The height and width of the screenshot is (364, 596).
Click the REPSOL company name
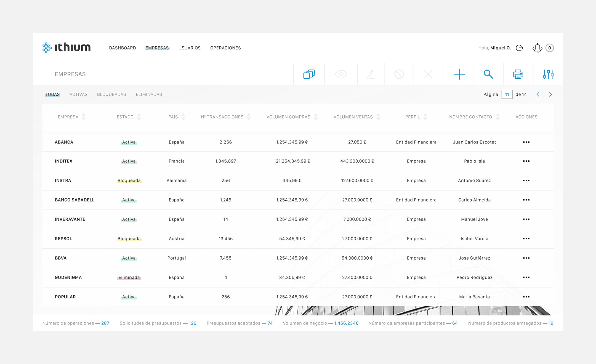[63, 239]
